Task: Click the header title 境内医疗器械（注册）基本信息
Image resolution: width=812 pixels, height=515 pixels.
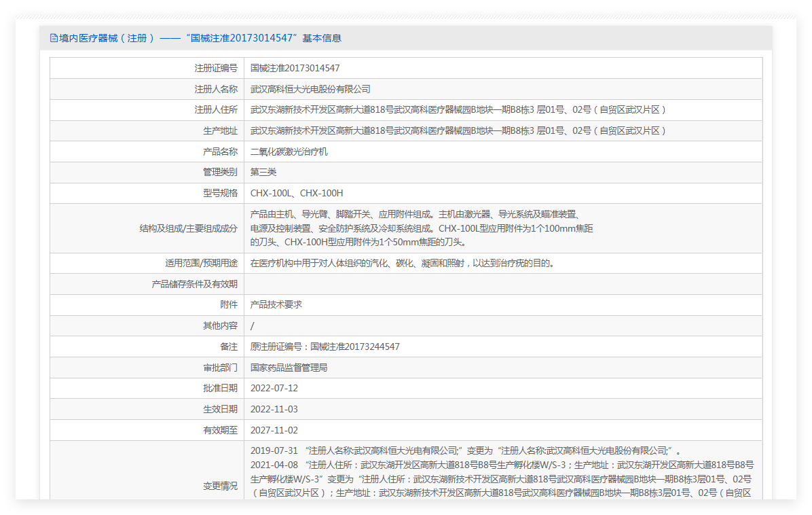Action: pos(200,38)
